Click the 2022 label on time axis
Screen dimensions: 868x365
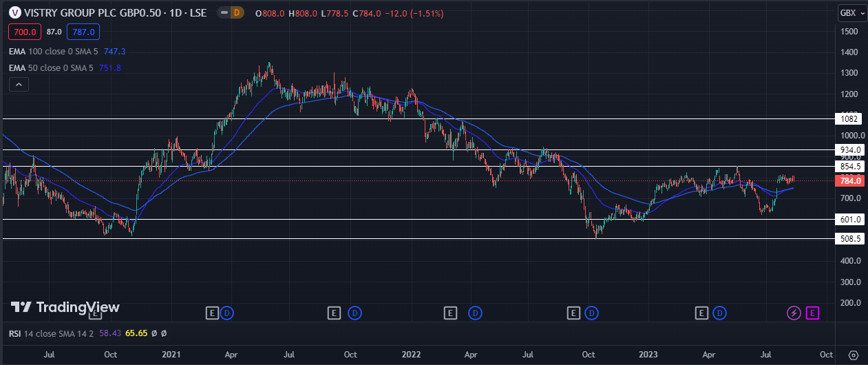tap(411, 355)
